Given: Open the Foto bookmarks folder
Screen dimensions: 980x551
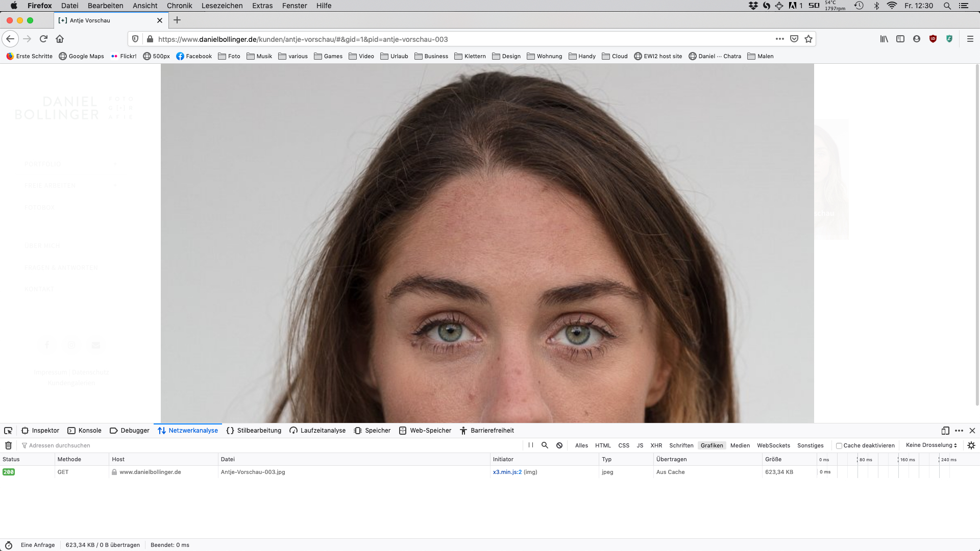Looking at the screenshot, I should click(229, 56).
